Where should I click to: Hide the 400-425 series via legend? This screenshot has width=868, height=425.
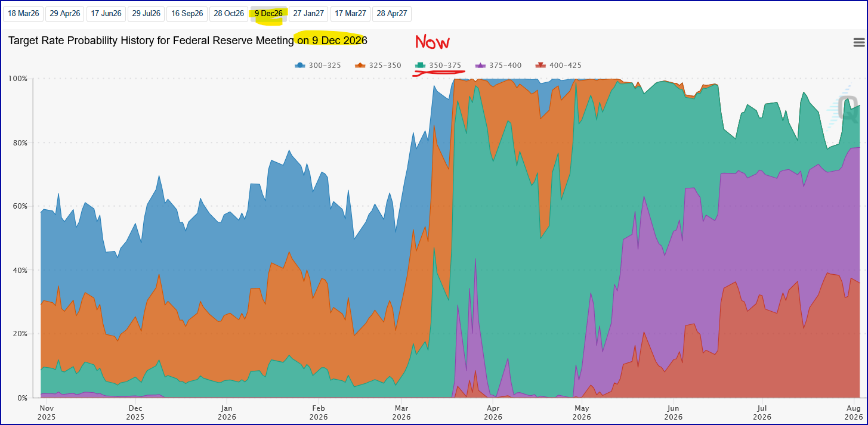[559, 65]
